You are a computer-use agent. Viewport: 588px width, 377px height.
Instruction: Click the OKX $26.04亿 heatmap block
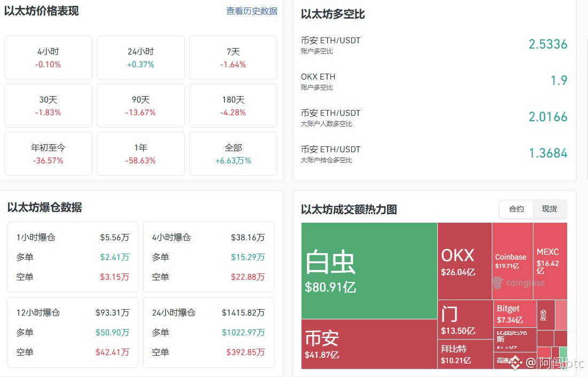pyautogui.click(x=465, y=261)
